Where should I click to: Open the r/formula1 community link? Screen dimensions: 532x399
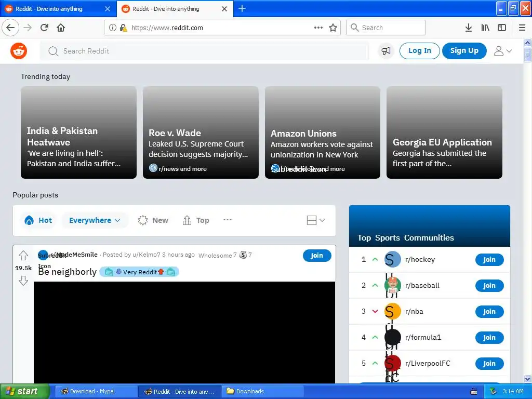[423, 337]
